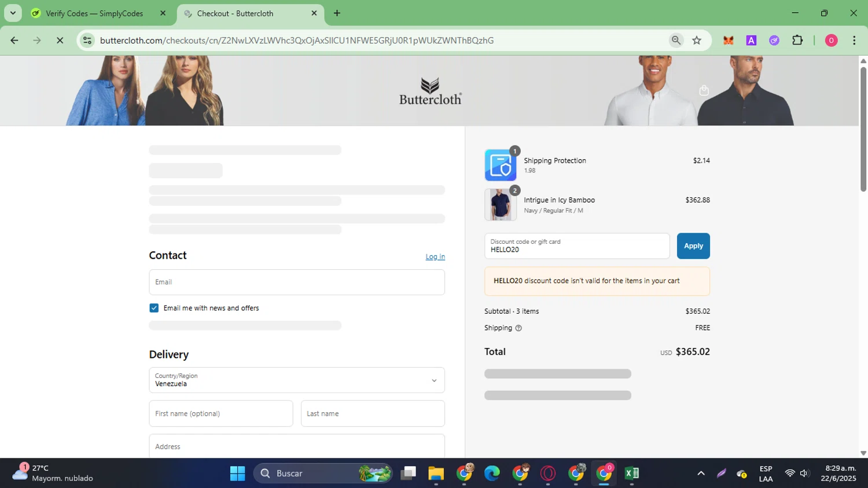Click the Address field
The width and height of the screenshot is (868, 488).
click(x=297, y=446)
